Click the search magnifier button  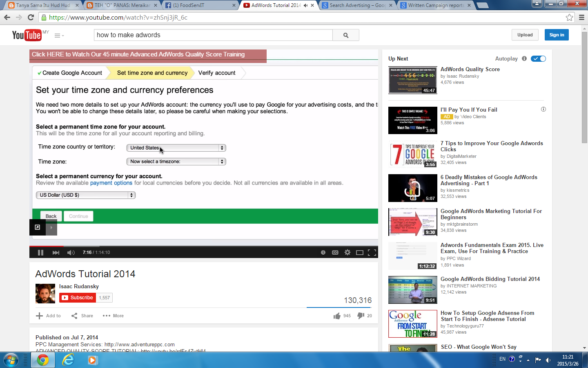tap(346, 35)
